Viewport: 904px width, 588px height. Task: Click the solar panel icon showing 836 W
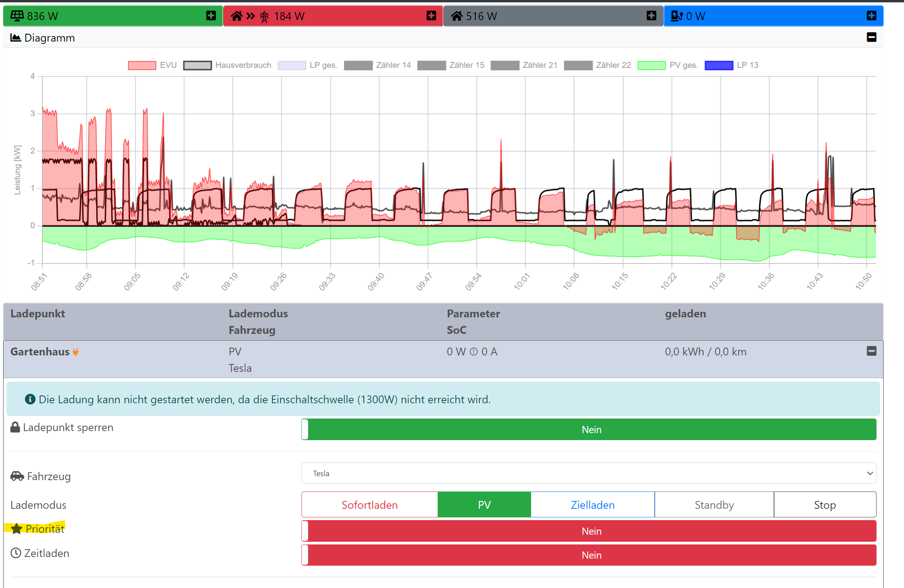[x=17, y=16]
